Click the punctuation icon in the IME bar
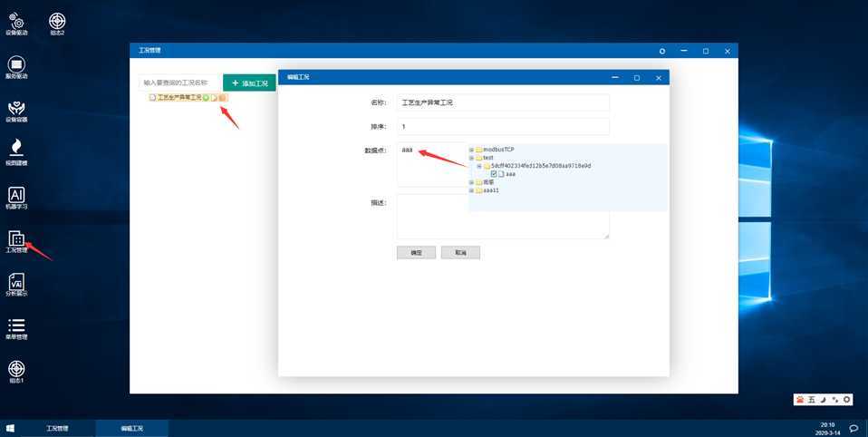This screenshot has height=437, width=868. pyautogui.click(x=834, y=399)
